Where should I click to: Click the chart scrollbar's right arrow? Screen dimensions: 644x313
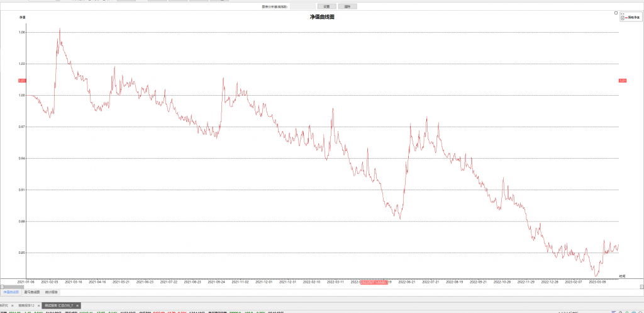pos(641,287)
